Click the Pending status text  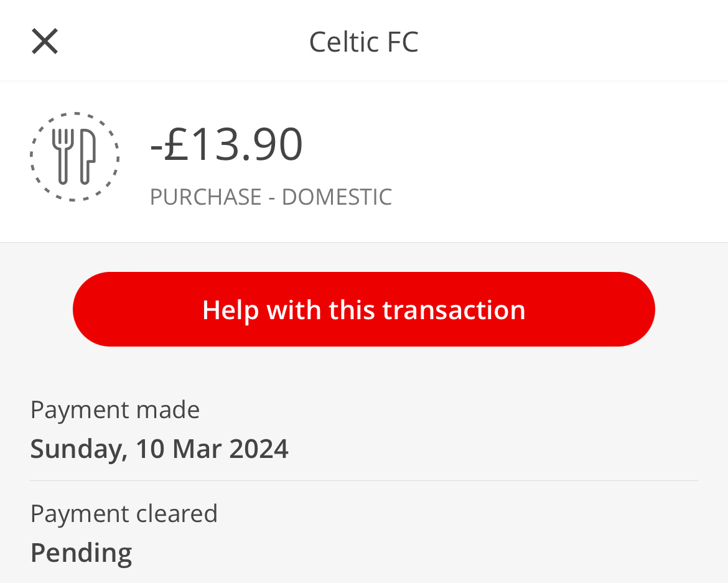pyautogui.click(x=82, y=553)
